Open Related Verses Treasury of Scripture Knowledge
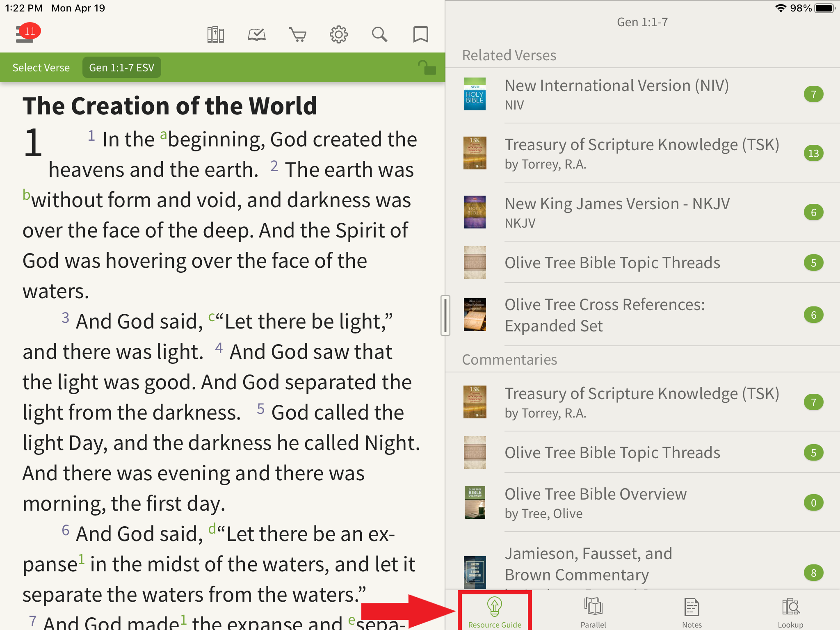 (x=643, y=153)
